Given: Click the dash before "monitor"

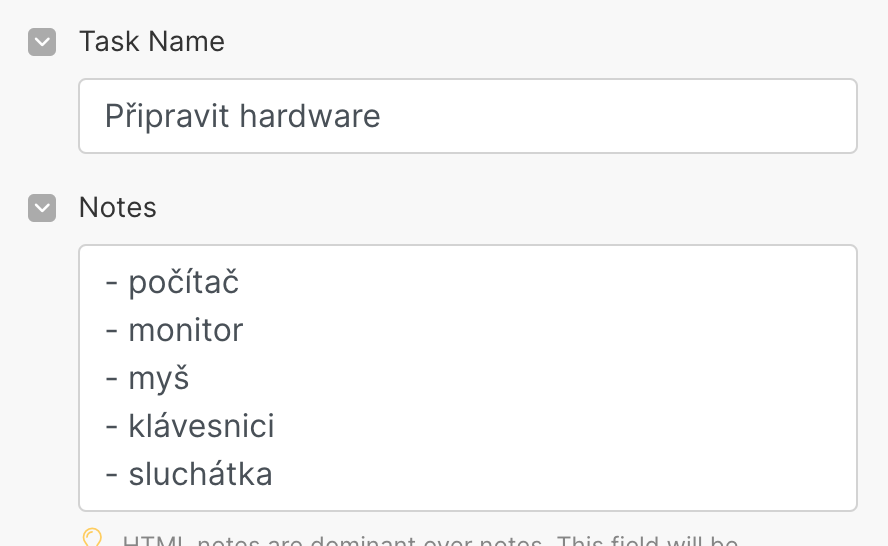Looking at the screenshot, I should (112, 330).
